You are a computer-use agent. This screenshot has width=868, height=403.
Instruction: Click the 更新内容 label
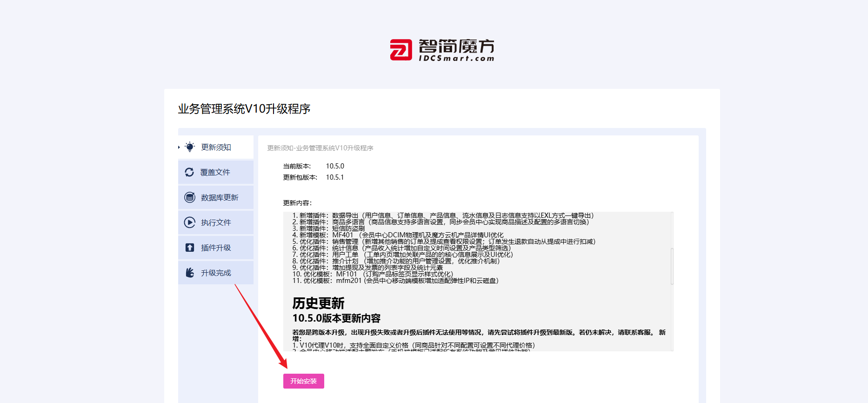click(x=297, y=203)
